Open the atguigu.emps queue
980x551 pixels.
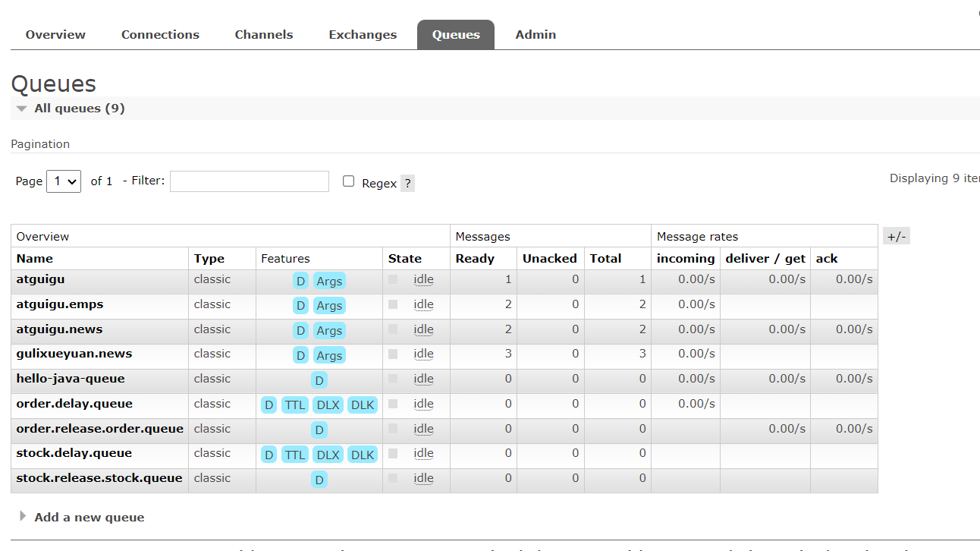60,304
